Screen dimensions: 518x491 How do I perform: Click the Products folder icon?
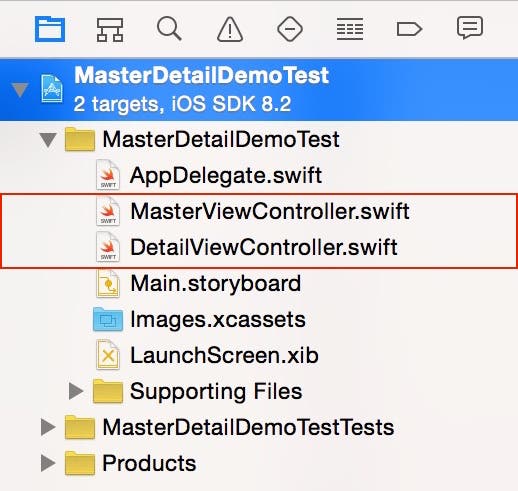(x=80, y=463)
